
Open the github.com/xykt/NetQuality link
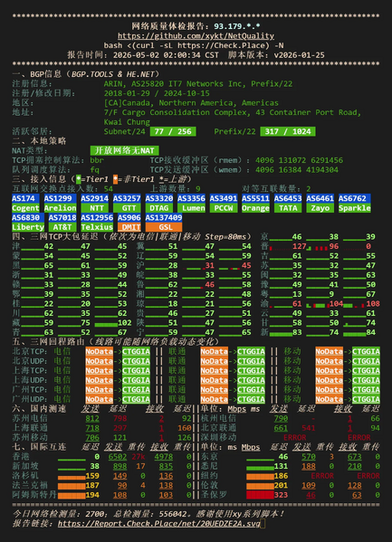coord(196,36)
